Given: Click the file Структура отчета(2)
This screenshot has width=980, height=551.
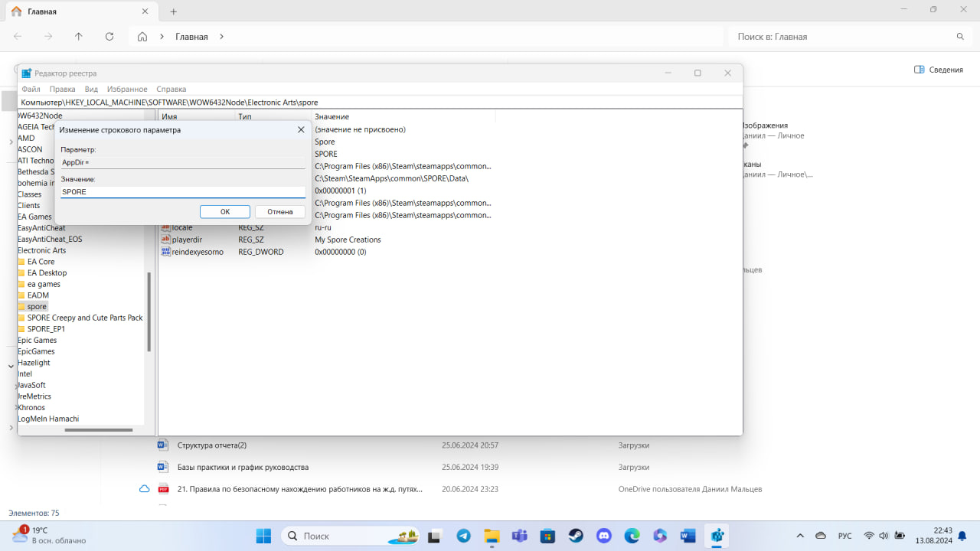Looking at the screenshot, I should click(x=212, y=445).
